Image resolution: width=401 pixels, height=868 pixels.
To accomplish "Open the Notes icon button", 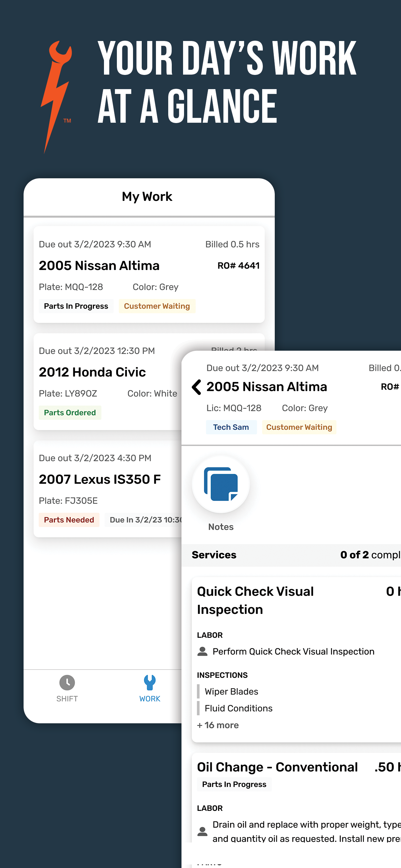I will point(221,484).
